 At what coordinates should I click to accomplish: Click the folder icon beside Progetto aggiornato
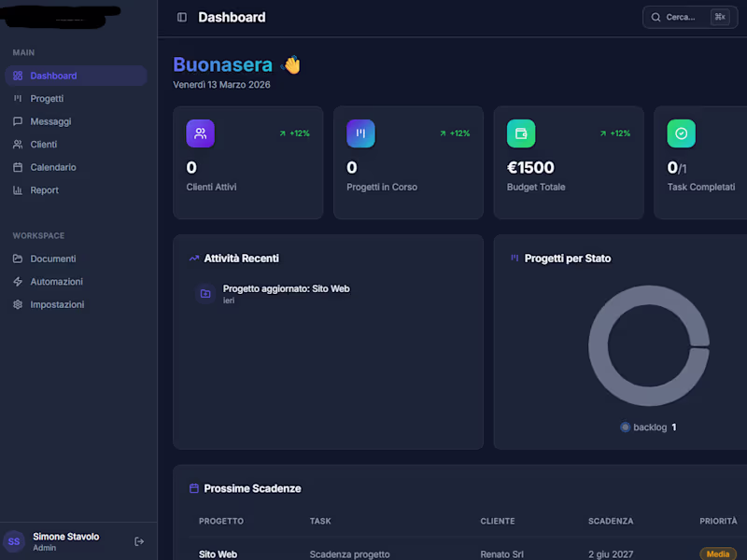click(205, 293)
